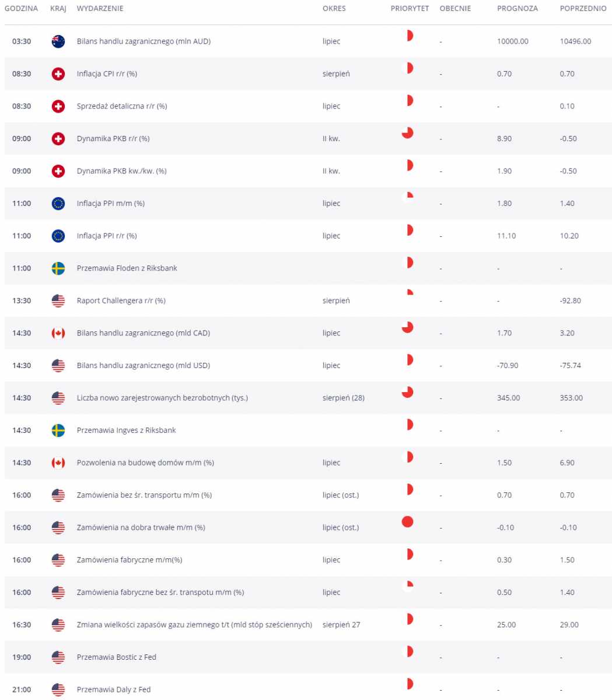The image size is (612, 700).
Task: Click full red priority circle for durable goods
Action: pos(408,521)
